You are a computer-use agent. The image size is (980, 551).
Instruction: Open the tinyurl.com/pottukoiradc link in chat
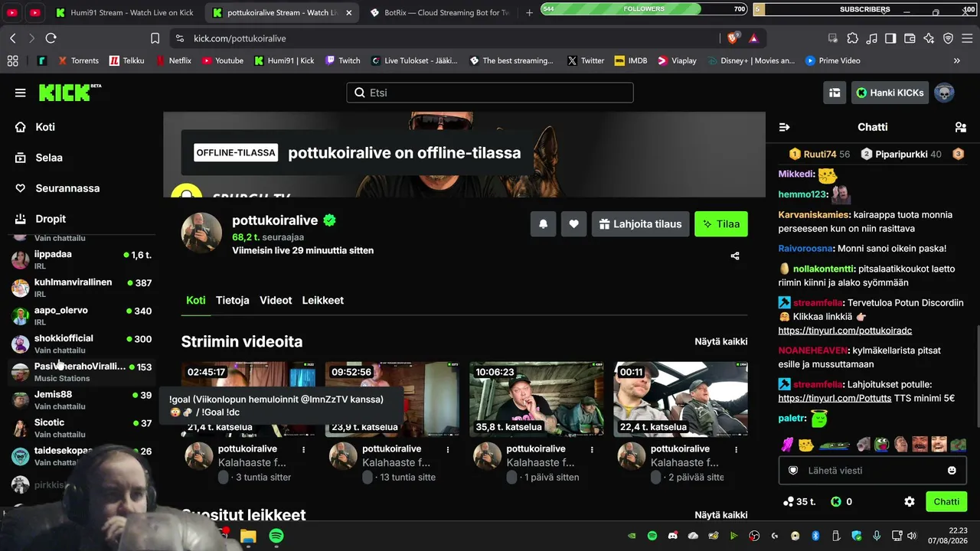pyautogui.click(x=845, y=331)
